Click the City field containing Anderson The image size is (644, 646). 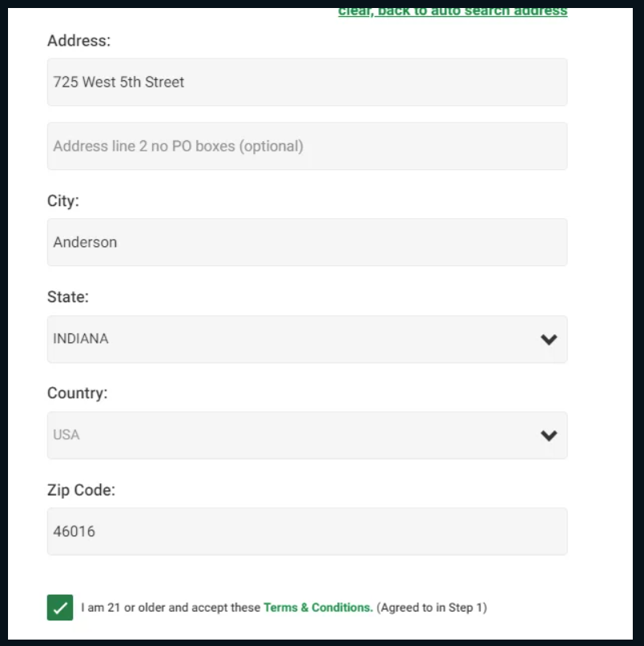[x=307, y=242]
